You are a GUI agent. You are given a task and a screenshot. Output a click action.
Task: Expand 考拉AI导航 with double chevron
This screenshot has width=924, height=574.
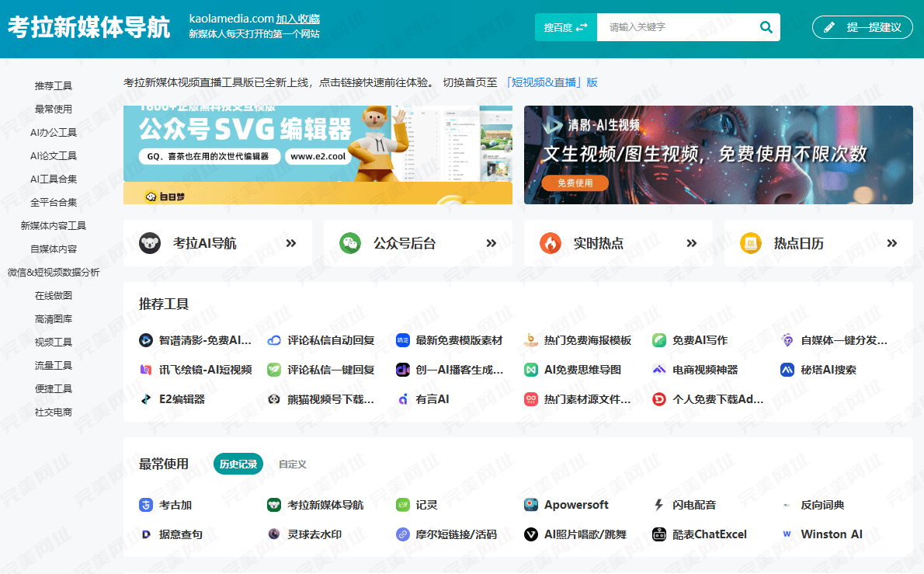291,243
